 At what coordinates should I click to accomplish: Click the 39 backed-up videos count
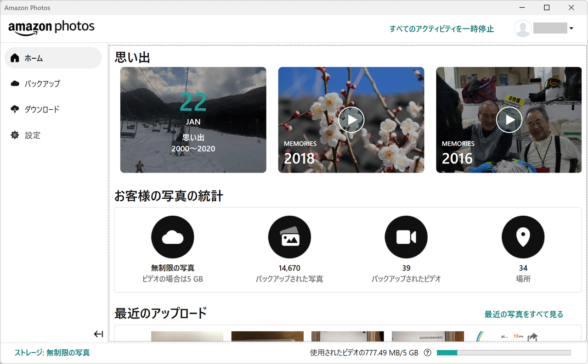[406, 268]
